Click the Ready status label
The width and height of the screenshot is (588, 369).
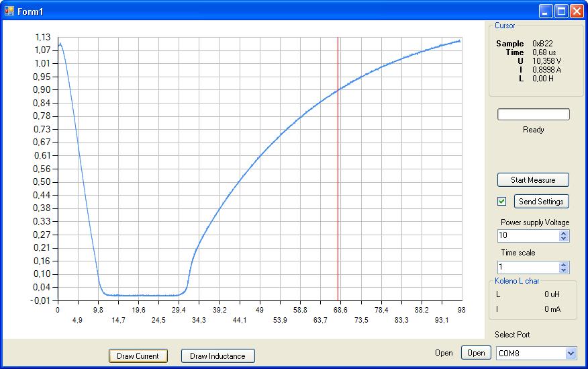point(533,130)
